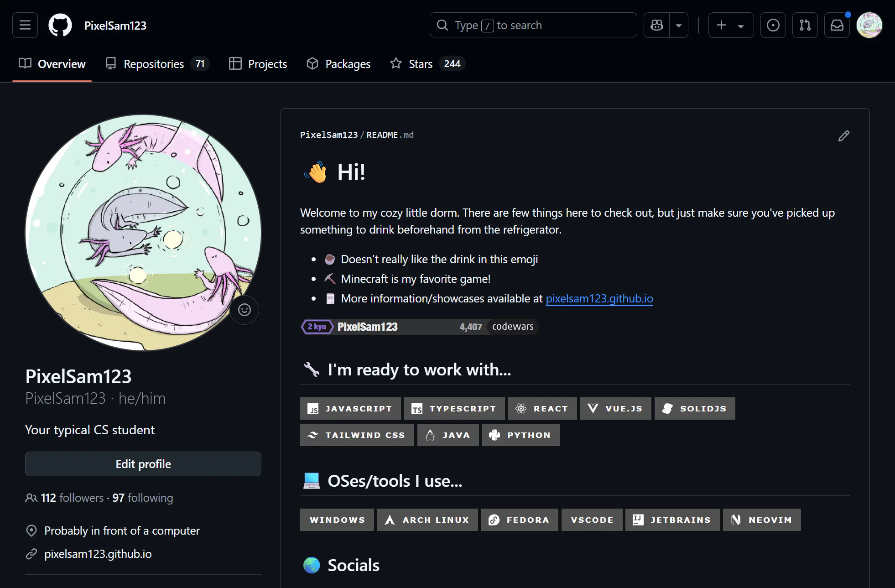895x588 pixels.
Task: Click 'OSes/tools I use...' heading
Action: tap(395, 481)
